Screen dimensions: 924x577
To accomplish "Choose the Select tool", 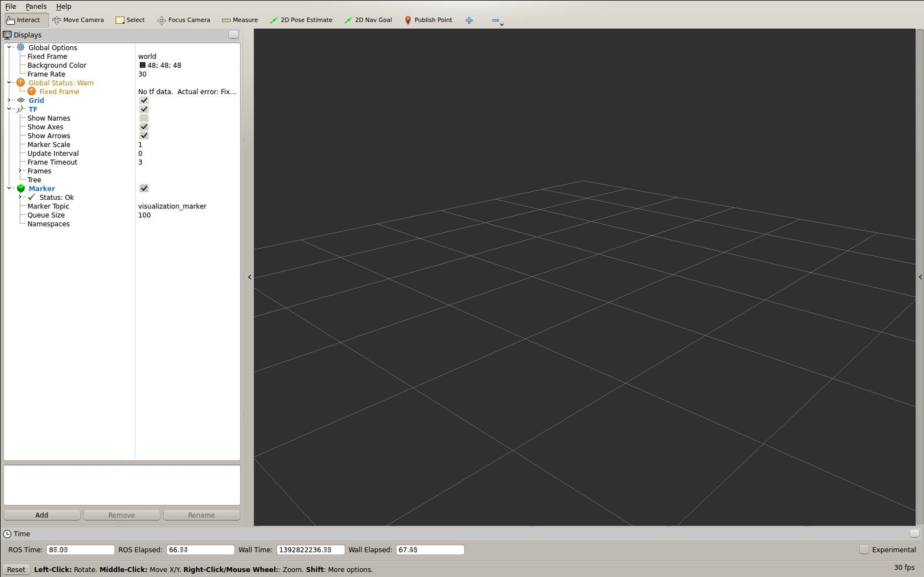I will click(130, 20).
